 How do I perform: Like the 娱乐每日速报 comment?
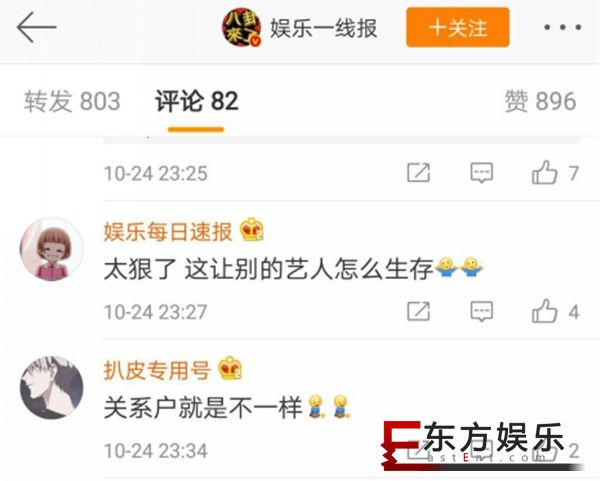pyautogui.click(x=555, y=311)
